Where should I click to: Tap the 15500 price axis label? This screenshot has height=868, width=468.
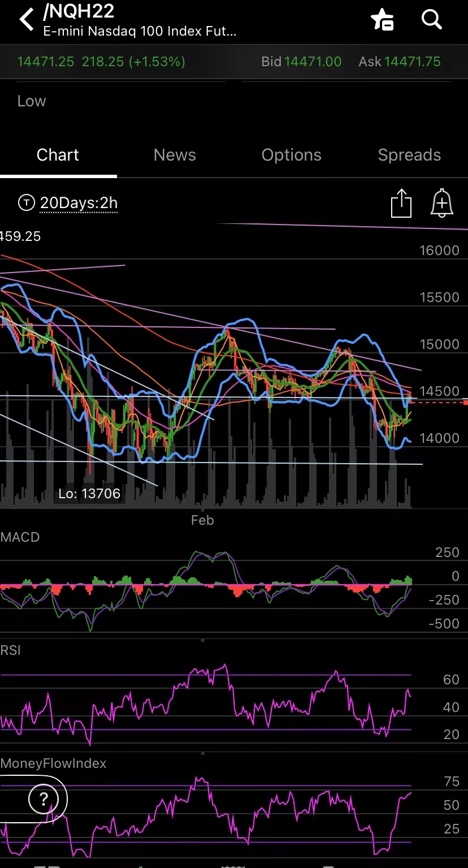pos(439,297)
